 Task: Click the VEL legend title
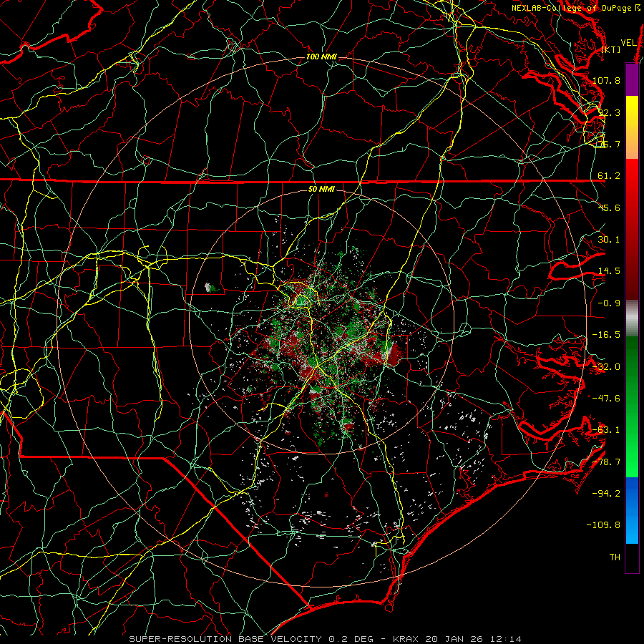click(628, 43)
